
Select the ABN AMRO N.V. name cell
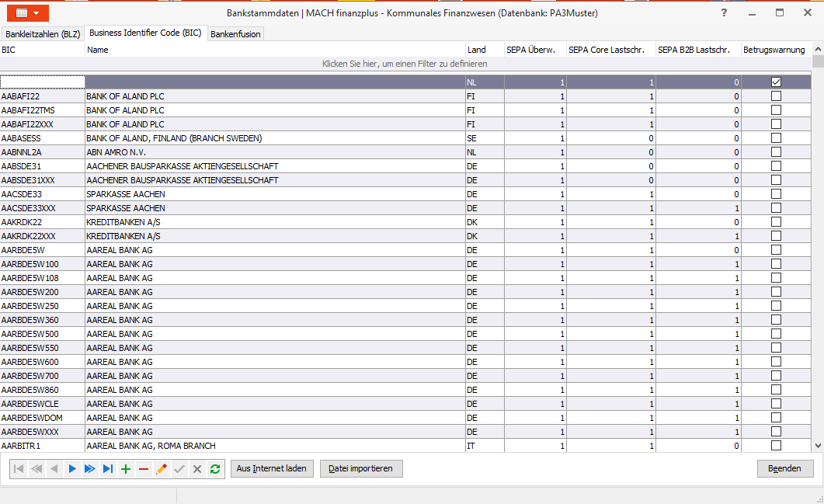(x=276, y=152)
